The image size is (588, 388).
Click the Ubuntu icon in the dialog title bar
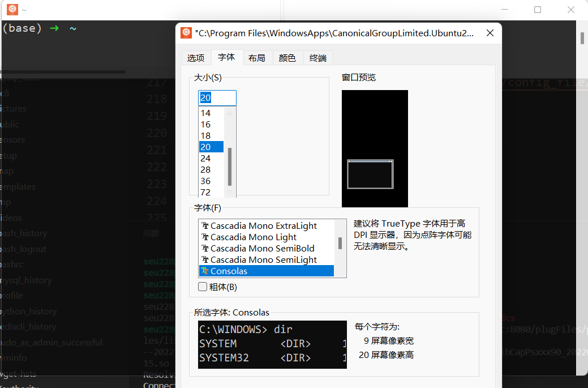pos(186,33)
